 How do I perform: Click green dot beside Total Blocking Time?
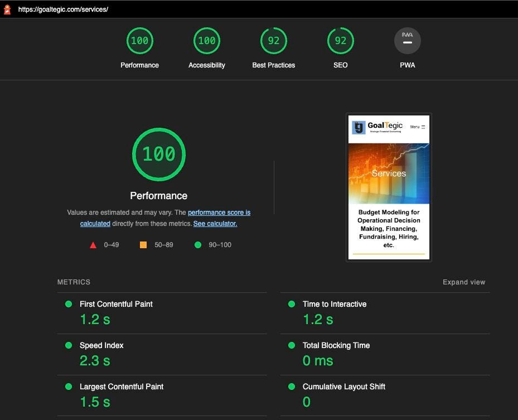(292, 345)
